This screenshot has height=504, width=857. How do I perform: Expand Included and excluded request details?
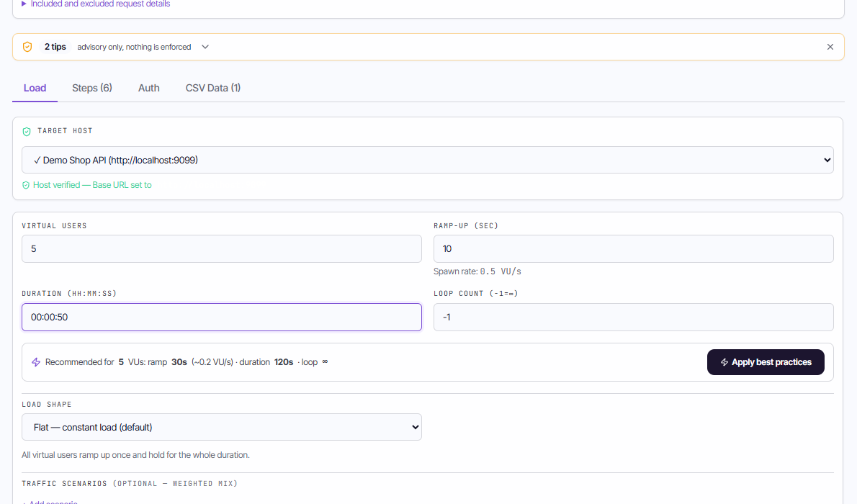point(96,4)
